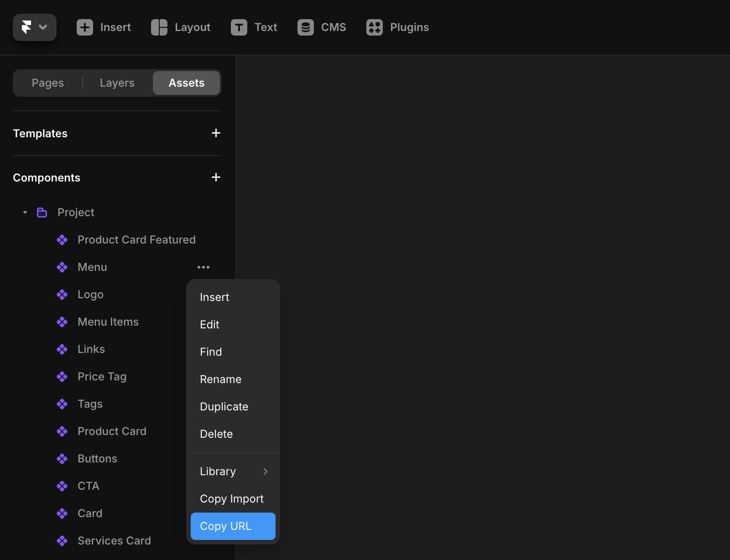Choose Copy URL from the context menu
The width and height of the screenshot is (730, 560).
click(233, 526)
